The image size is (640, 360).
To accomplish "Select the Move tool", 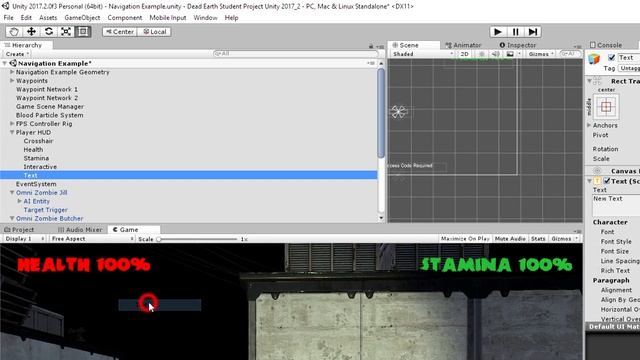I will point(31,32).
